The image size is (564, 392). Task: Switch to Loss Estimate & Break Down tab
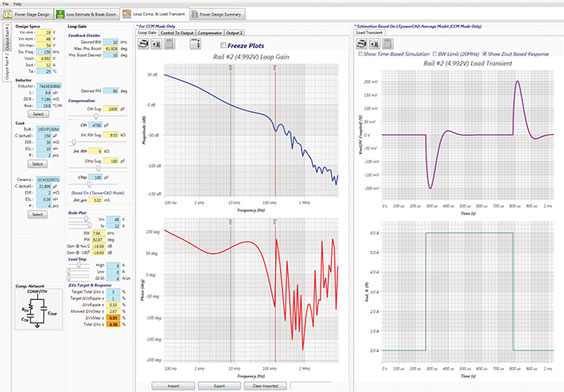87,14
